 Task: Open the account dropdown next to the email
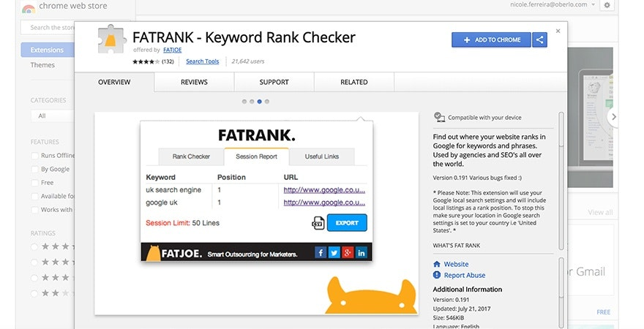click(593, 5)
